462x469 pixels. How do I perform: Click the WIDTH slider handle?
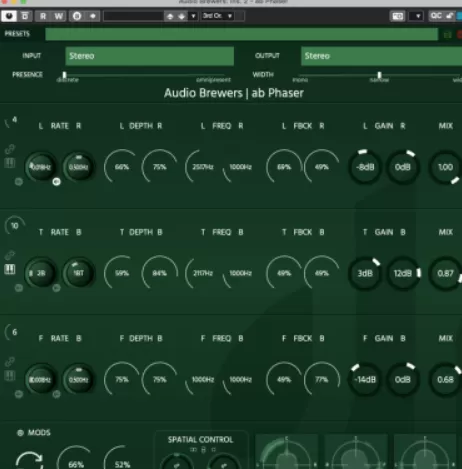point(379,75)
